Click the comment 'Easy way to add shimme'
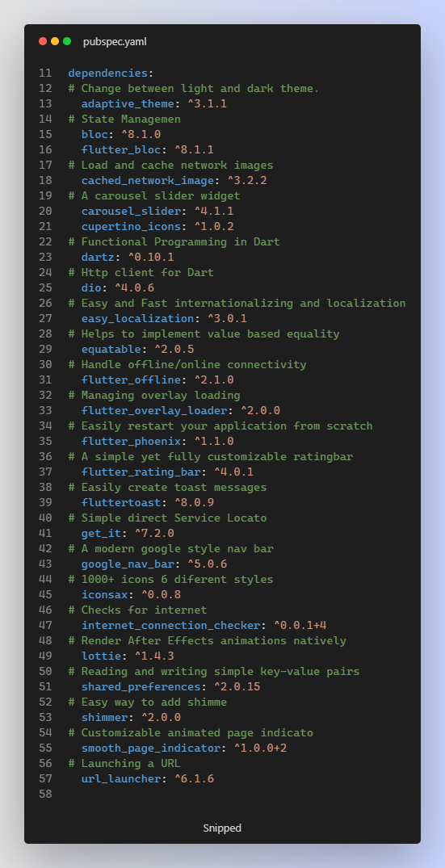445x868 pixels. pos(147,702)
